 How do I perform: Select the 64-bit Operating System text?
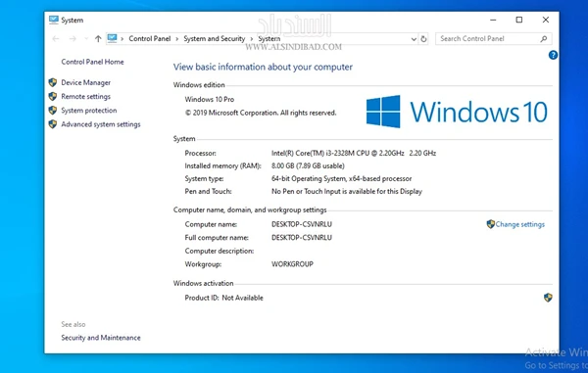tap(341, 178)
